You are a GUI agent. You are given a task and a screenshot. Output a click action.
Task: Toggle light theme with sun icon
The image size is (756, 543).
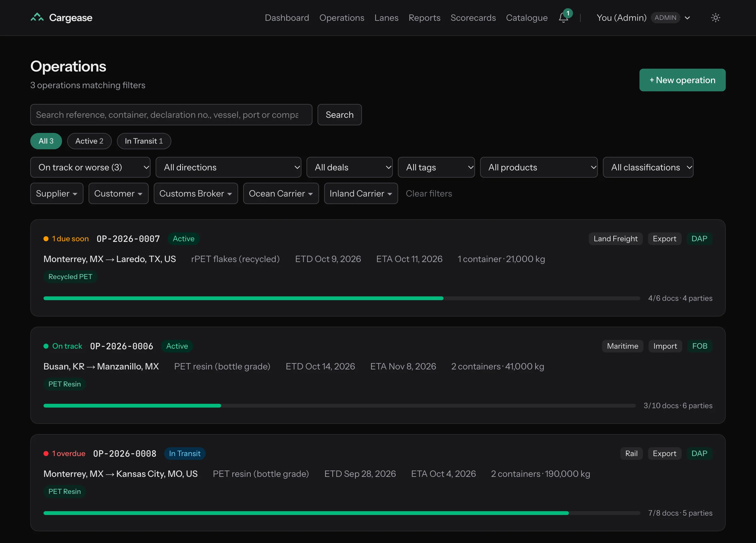(x=715, y=18)
